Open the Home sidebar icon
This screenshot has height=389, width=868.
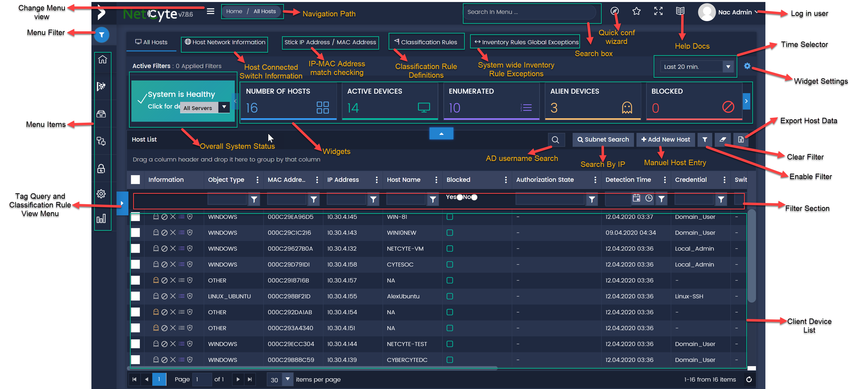102,59
